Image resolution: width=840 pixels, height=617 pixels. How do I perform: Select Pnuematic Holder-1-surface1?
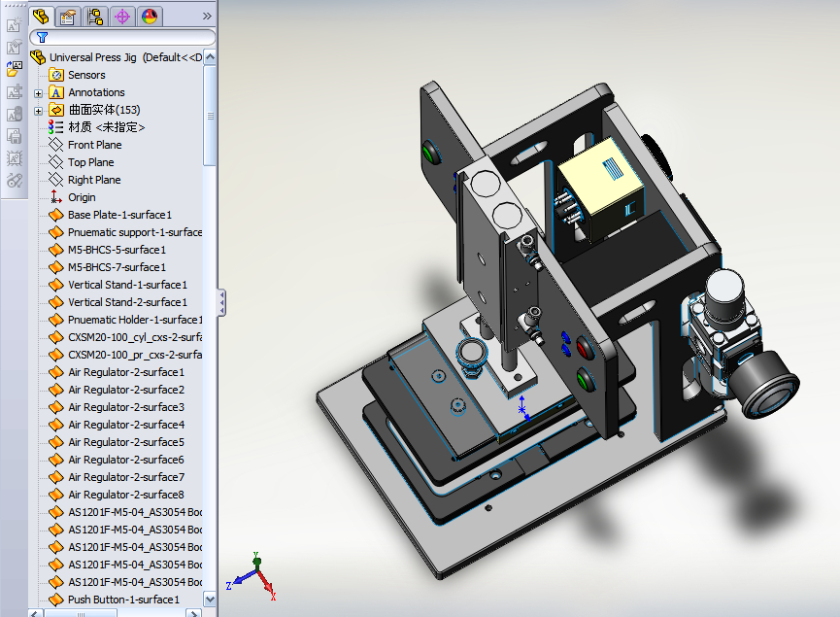click(135, 320)
